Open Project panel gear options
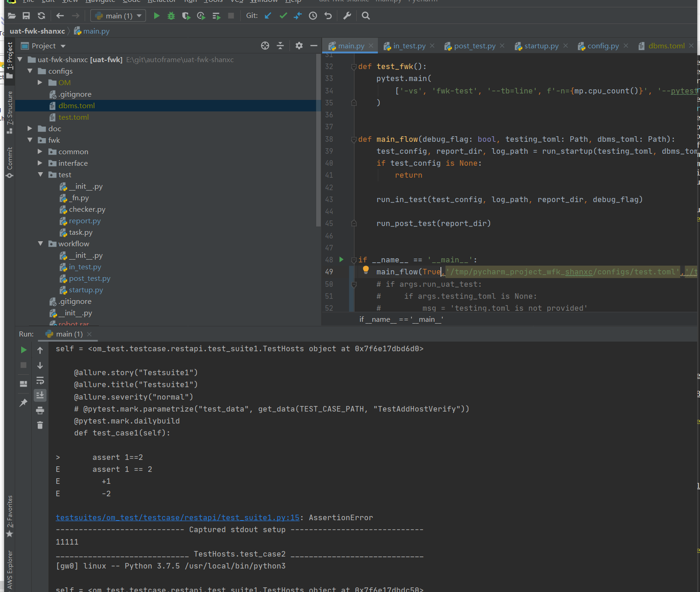700x592 pixels. (x=299, y=46)
